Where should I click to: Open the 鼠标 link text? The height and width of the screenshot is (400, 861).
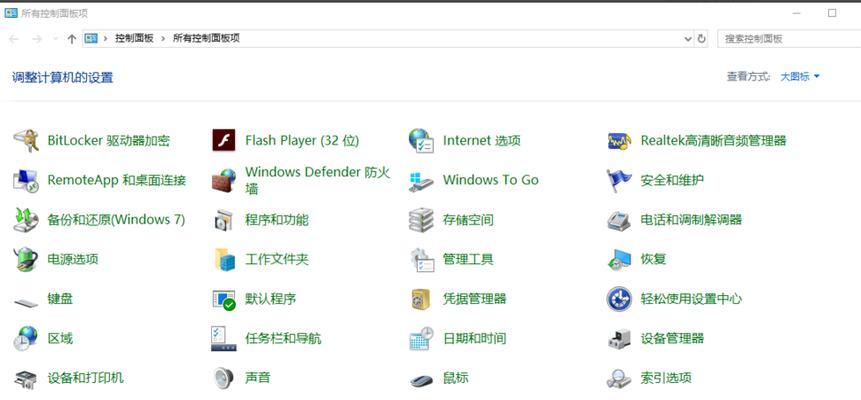tap(455, 378)
